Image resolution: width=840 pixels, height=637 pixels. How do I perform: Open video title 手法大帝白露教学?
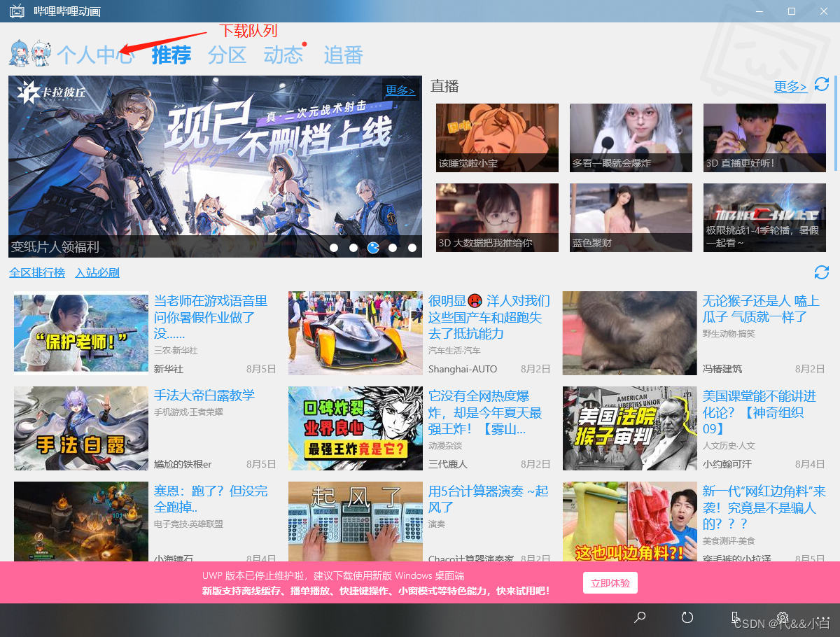(x=204, y=395)
